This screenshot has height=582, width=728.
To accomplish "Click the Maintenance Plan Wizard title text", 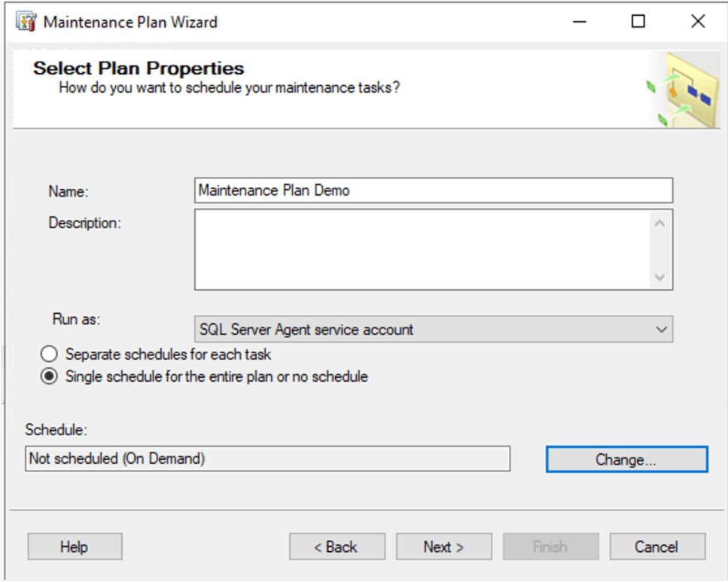I will (130, 22).
